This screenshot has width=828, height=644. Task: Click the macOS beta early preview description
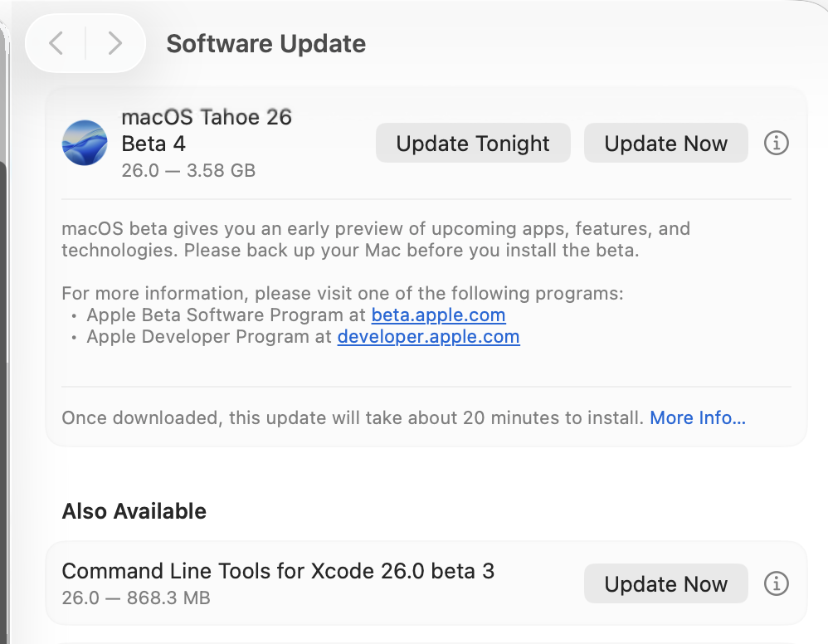pos(376,239)
